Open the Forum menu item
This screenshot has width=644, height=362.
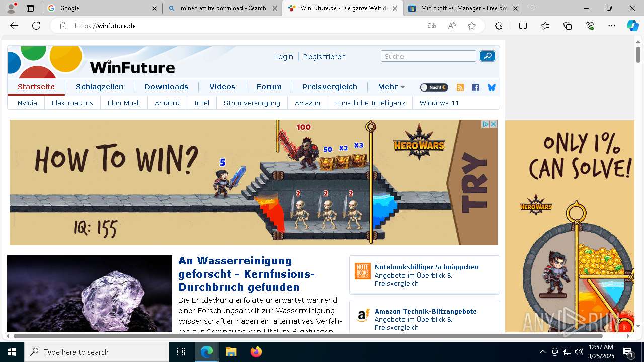(269, 87)
